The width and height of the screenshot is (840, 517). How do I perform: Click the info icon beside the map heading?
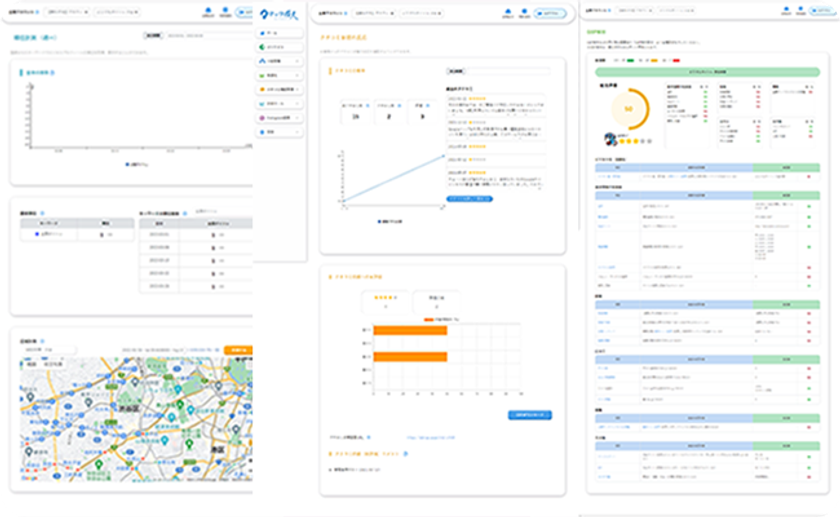42,341
